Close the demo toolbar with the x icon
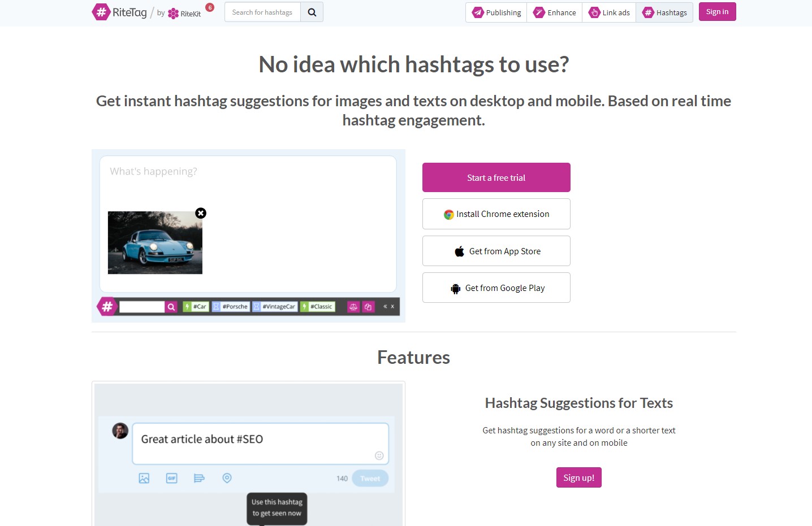 pyautogui.click(x=392, y=306)
